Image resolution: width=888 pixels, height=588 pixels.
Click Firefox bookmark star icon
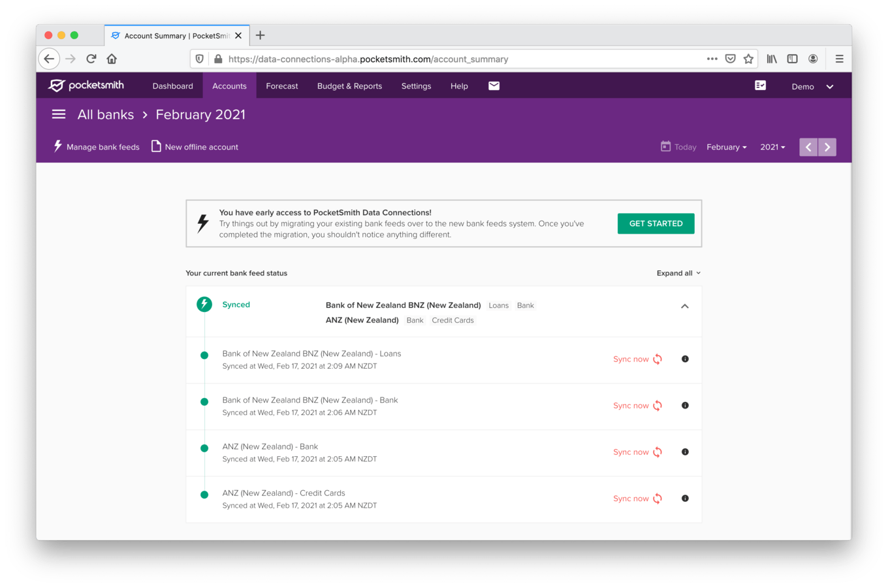point(748,59)
